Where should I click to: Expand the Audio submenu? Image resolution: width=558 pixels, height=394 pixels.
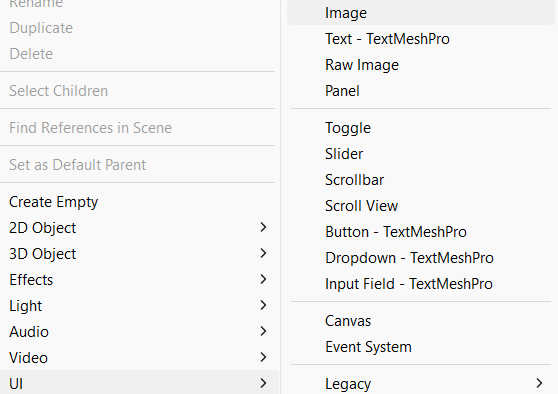pyautogui.click(x=139, y=332)
